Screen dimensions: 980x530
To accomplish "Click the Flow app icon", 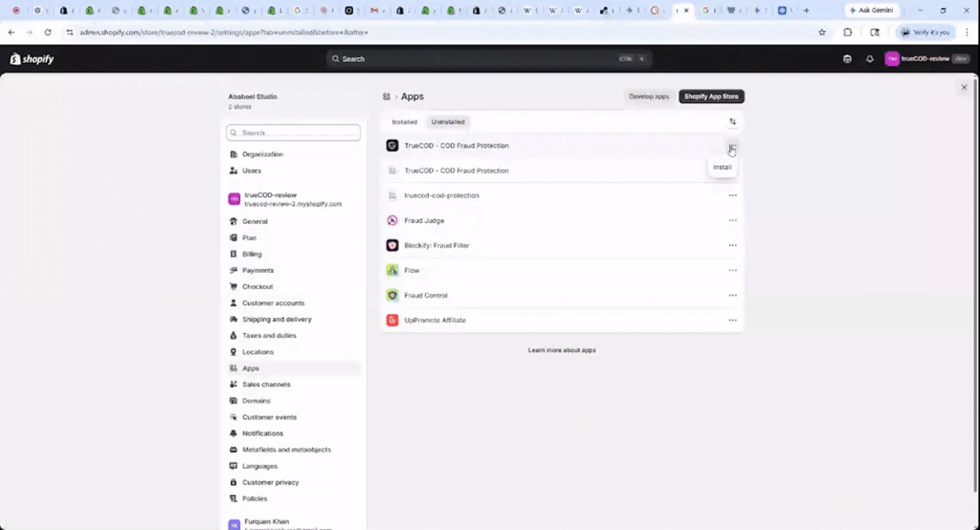I will (x=392, y=271).
